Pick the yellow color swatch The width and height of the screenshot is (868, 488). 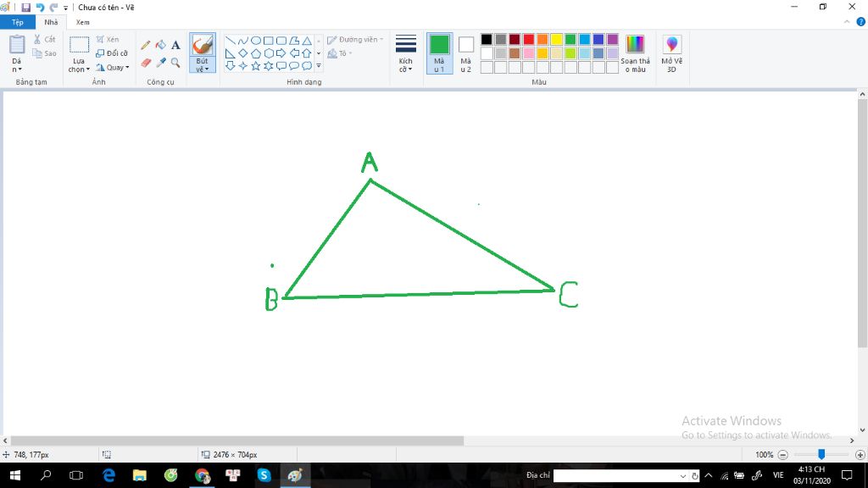click(556, 39)
